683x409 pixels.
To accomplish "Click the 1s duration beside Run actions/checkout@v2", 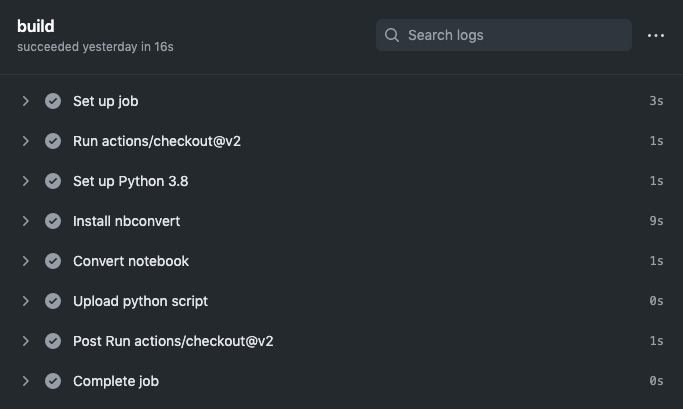I will [656, 141].
